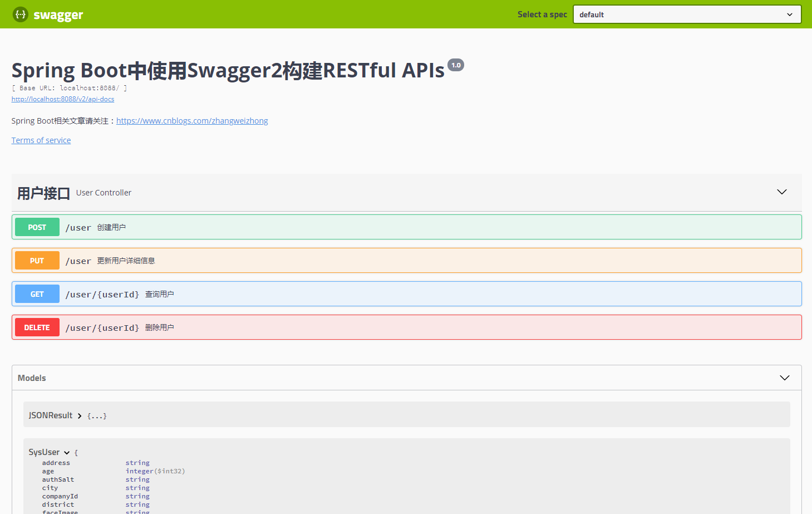Click the Models section heading
This screenshot has height=514, width=812.
point(32,378)
